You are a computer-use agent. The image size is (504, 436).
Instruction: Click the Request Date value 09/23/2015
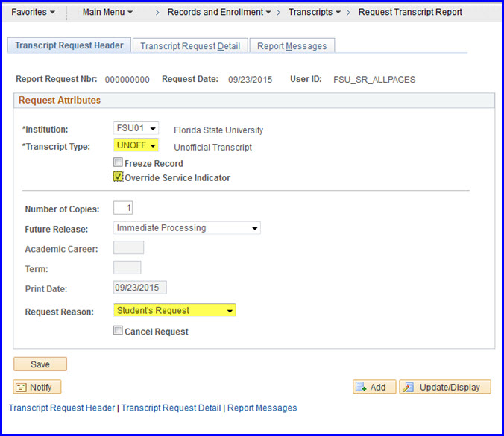[x=250, y=80]
